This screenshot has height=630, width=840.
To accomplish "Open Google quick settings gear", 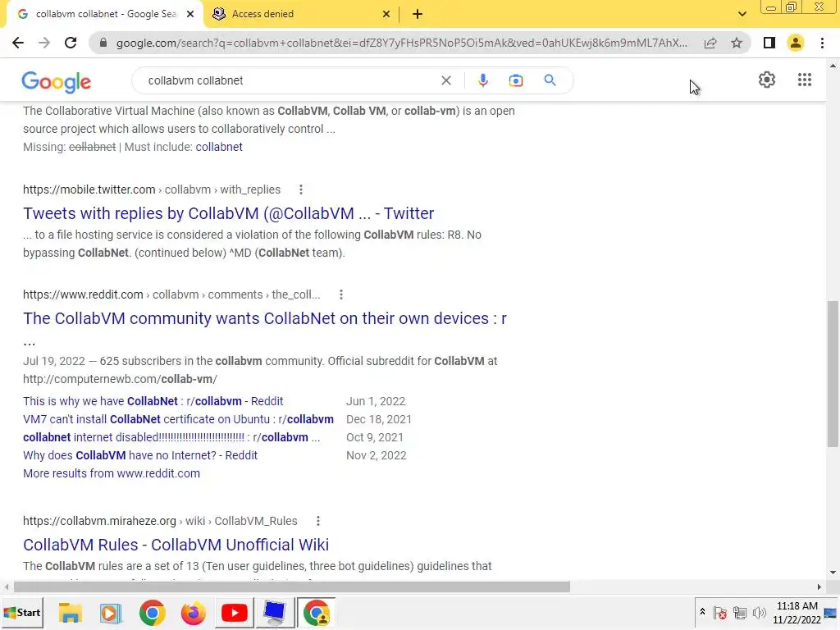I will pos(767,80).
